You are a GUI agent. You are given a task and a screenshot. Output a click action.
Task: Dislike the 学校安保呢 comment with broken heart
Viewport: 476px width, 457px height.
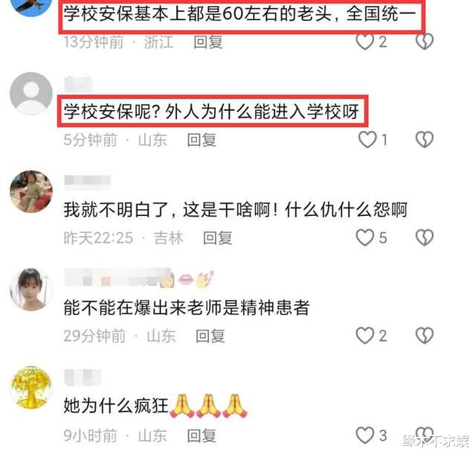tap(425, 139)
